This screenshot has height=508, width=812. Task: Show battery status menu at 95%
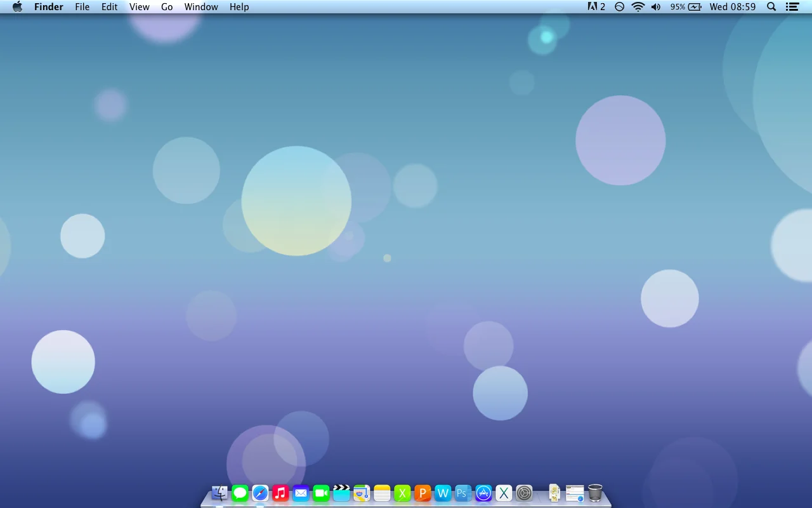[x=686, y=7]
